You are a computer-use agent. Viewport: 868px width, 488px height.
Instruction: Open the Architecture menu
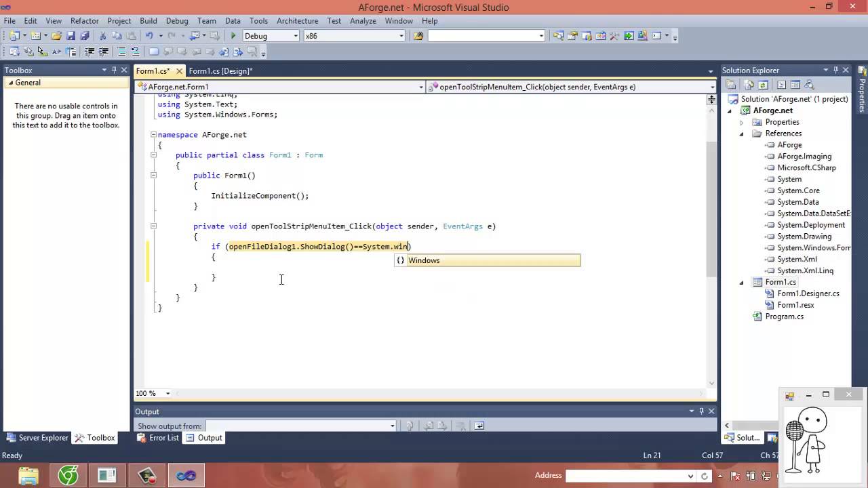click(x=297, y=21)
